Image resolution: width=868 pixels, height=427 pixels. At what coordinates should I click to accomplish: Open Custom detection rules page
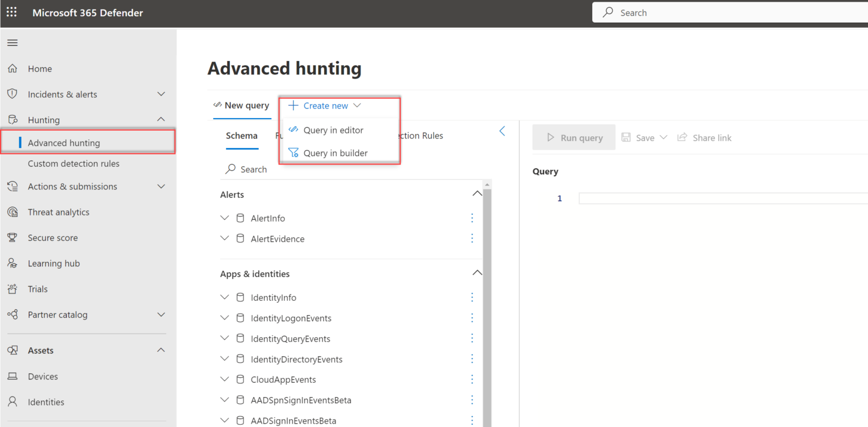[x=73, y=163]
